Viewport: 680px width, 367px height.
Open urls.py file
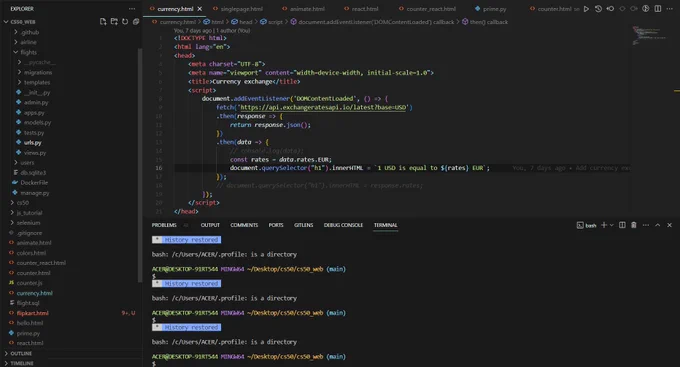pyautogui.click(x=33, y=143)
